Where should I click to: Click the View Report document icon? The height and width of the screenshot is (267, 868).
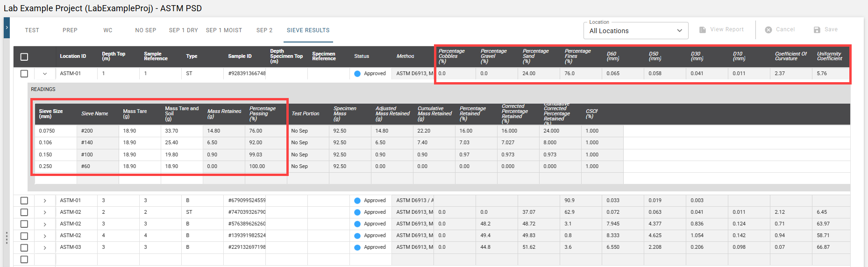(702, 30)
